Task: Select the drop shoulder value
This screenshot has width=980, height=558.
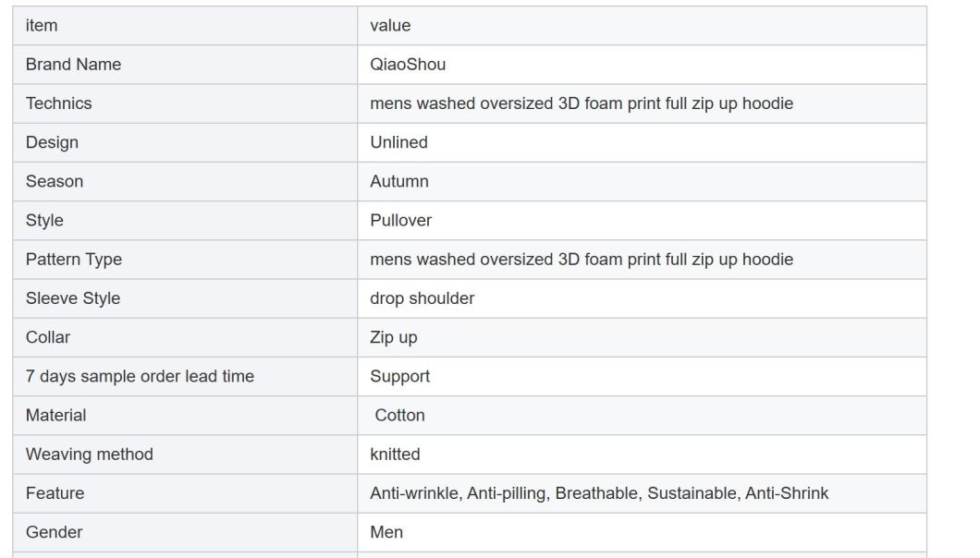Action: pos(422,298)
